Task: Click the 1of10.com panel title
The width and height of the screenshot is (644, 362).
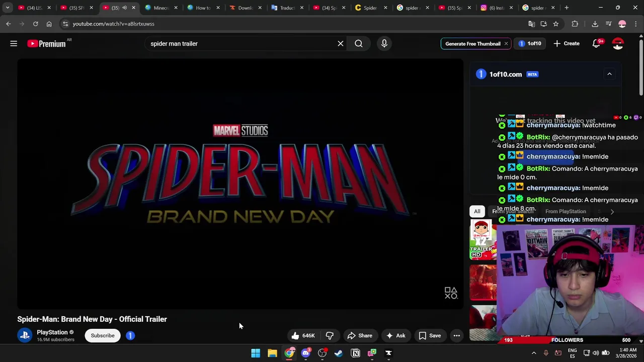Action: tap(506, 74)
